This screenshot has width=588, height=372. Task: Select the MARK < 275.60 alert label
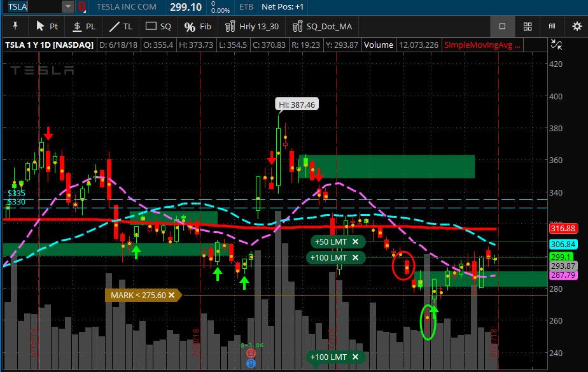[x=138, y=296]
